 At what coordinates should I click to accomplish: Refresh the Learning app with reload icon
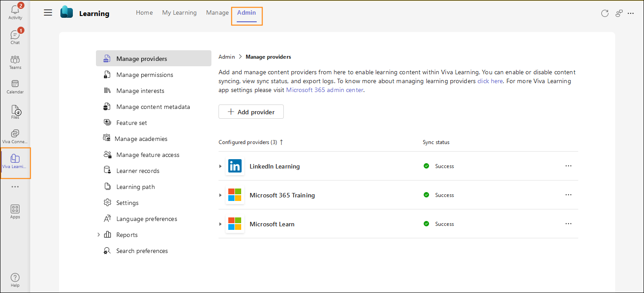point(604,13)
